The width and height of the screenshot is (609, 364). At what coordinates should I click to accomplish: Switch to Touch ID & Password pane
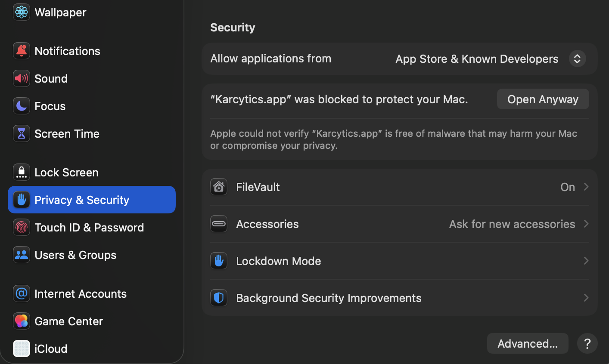point(92,227)
